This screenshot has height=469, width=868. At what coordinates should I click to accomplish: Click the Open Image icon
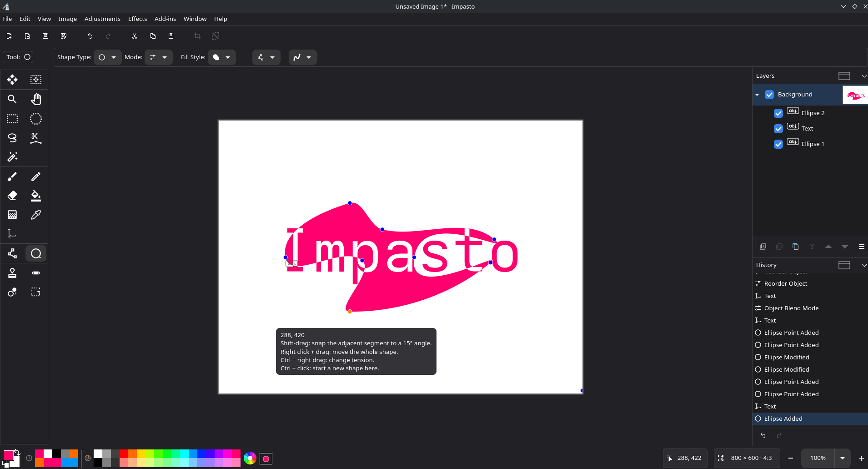pyautogui.click(x=27, y=36)
